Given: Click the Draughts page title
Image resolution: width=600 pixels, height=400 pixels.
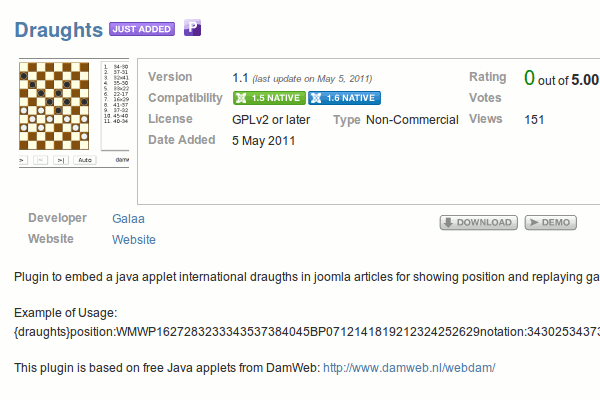Looking at the screenshot, I should click(x=58, y=29).
